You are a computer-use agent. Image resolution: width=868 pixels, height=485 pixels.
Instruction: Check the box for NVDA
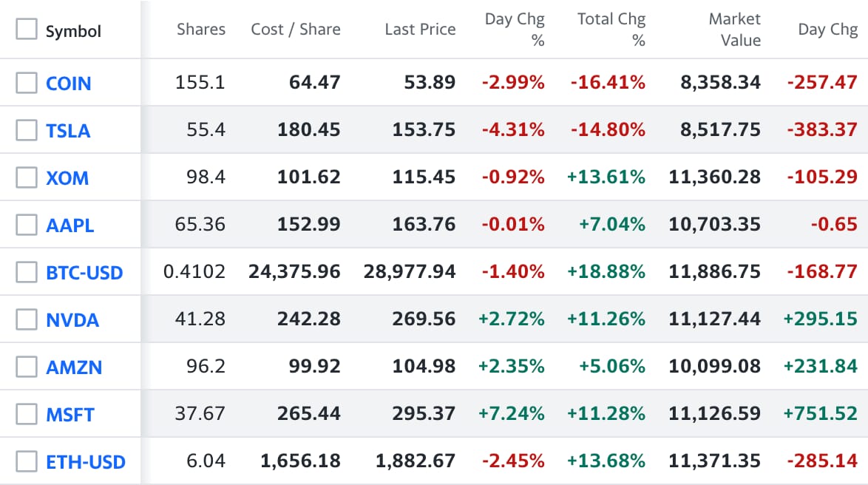click(27, 319)
